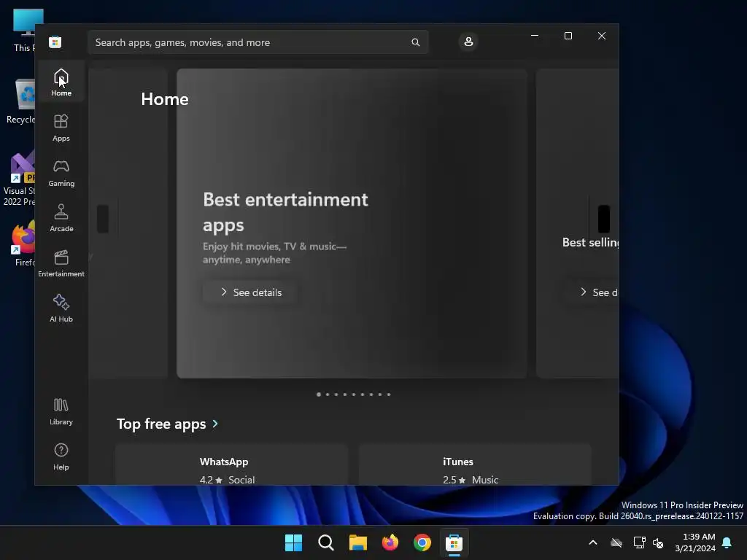Open the Apps section in sidebar
747x560 pixels.
click(61, 128)
